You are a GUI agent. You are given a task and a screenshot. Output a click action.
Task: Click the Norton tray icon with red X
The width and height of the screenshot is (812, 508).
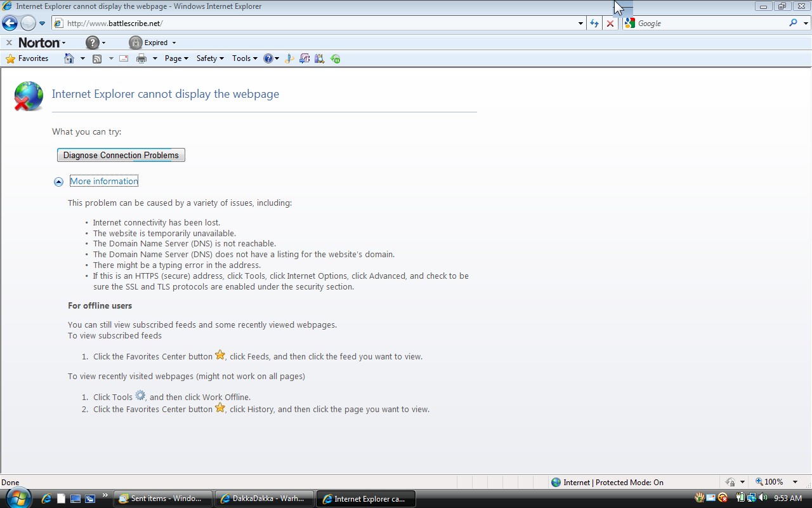point(723,498)
